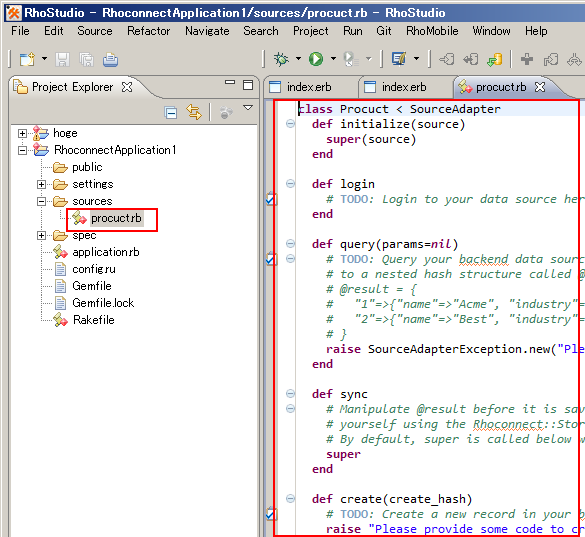The height and width of the screenshot is (537, 585).
Task: Open the New wizard dropdown arrow
Action: pos(44,59)
